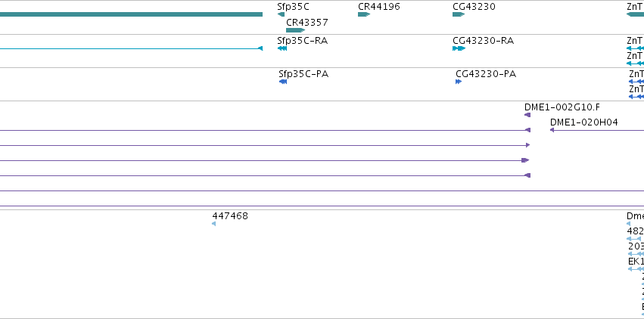Select the purple arrowhead under DME1-020H04

pos(552,130)
